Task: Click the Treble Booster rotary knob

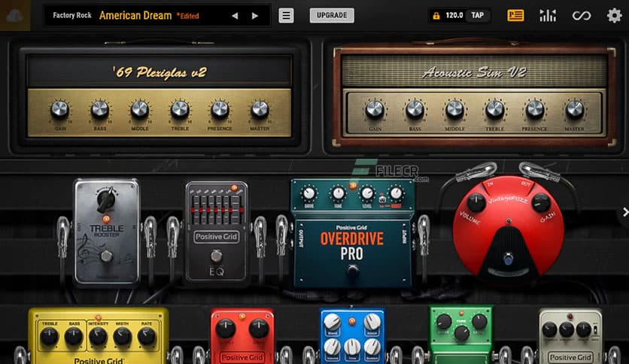Action: click(106, 199)
